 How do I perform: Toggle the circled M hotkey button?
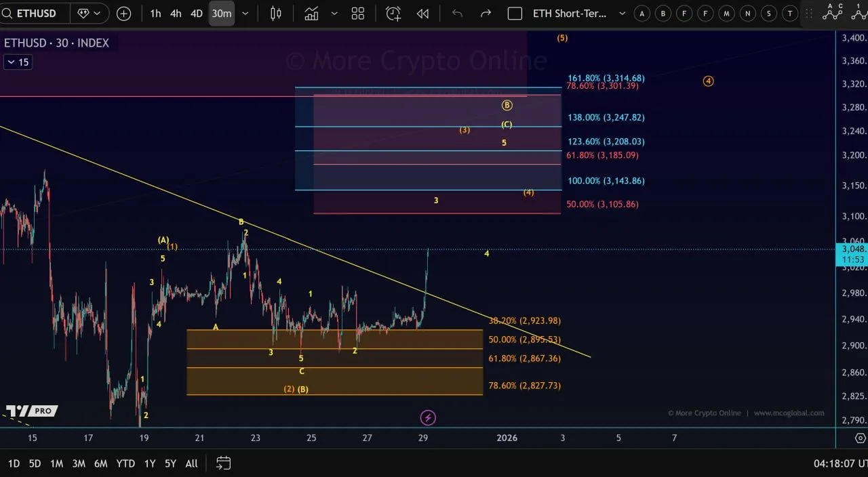(726, 13)
